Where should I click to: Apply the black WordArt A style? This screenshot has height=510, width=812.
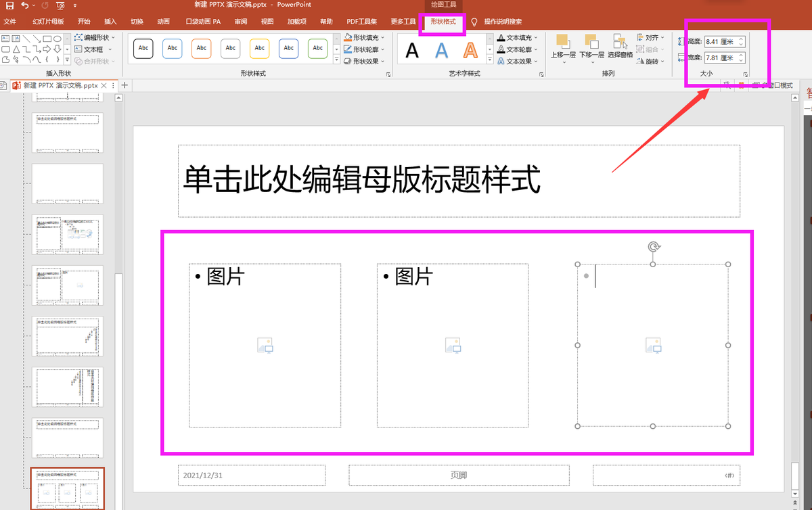[412, 50]
